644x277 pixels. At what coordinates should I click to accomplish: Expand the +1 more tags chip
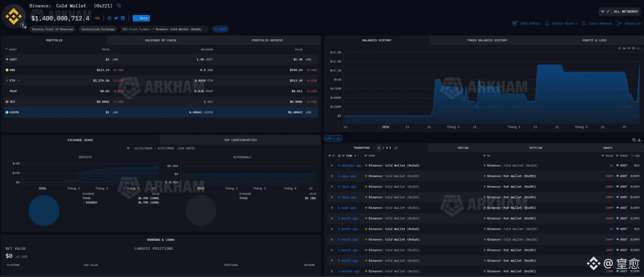pyautogui.click(x=220, y=29)
